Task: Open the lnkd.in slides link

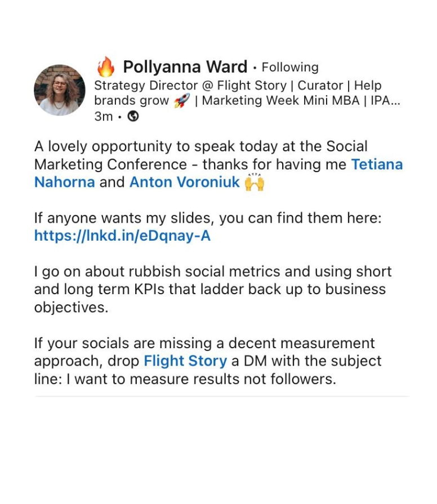Action: [x=122, y=235]
